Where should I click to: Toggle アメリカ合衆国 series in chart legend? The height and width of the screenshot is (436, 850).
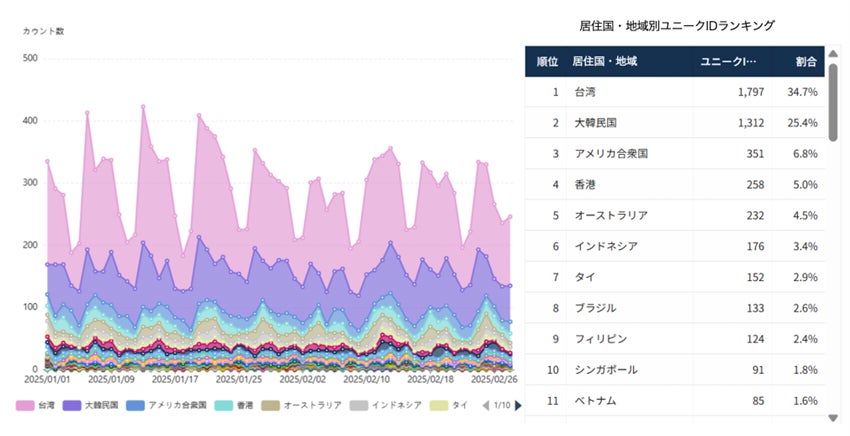(x=160, y=405)
